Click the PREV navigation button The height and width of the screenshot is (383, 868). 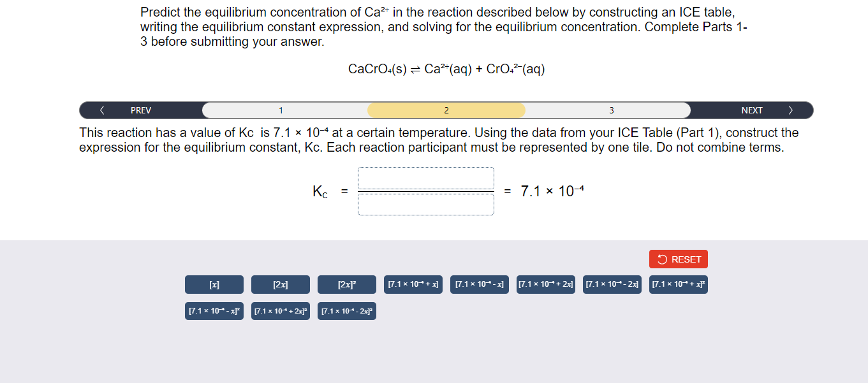140,110
